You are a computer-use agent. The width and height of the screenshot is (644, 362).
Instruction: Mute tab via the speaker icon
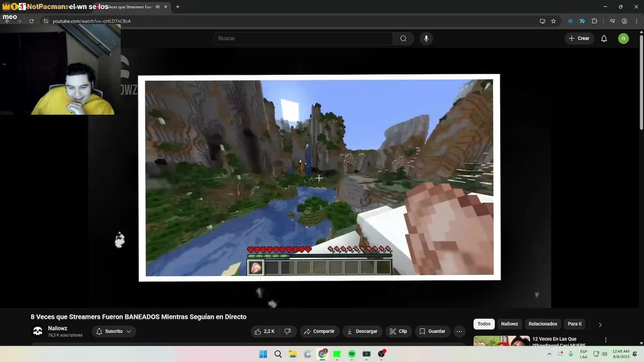pyautogui.click(x=157, y=7)
